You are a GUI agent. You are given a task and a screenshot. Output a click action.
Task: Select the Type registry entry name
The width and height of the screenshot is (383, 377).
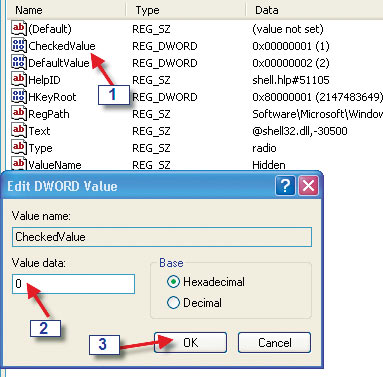click(x=40, y=148)
